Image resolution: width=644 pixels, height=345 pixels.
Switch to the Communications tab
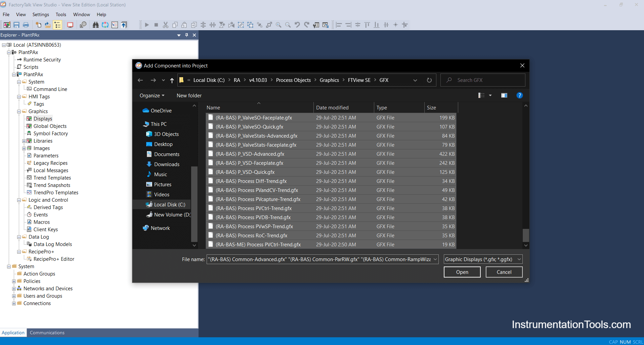[x=47, y=333]
